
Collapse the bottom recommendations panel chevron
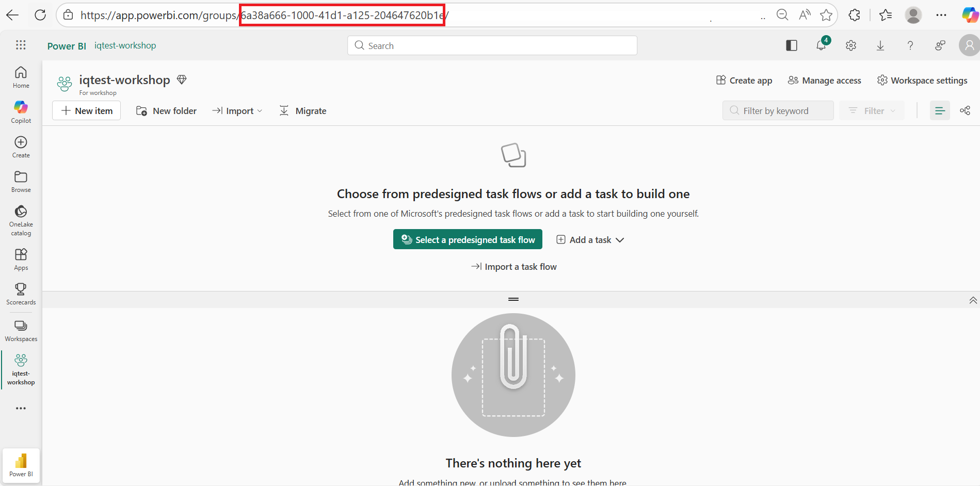pos(973,300)
